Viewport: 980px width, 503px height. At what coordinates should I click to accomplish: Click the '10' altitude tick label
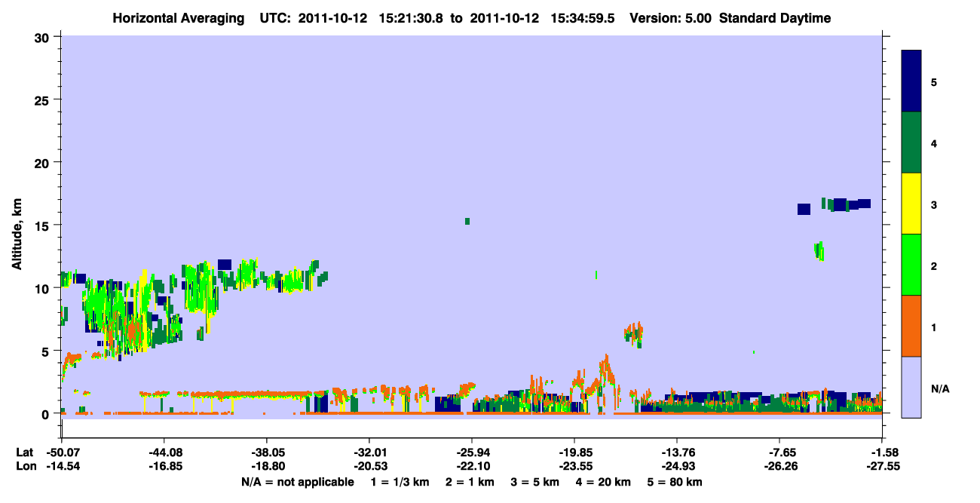(43, 288)
